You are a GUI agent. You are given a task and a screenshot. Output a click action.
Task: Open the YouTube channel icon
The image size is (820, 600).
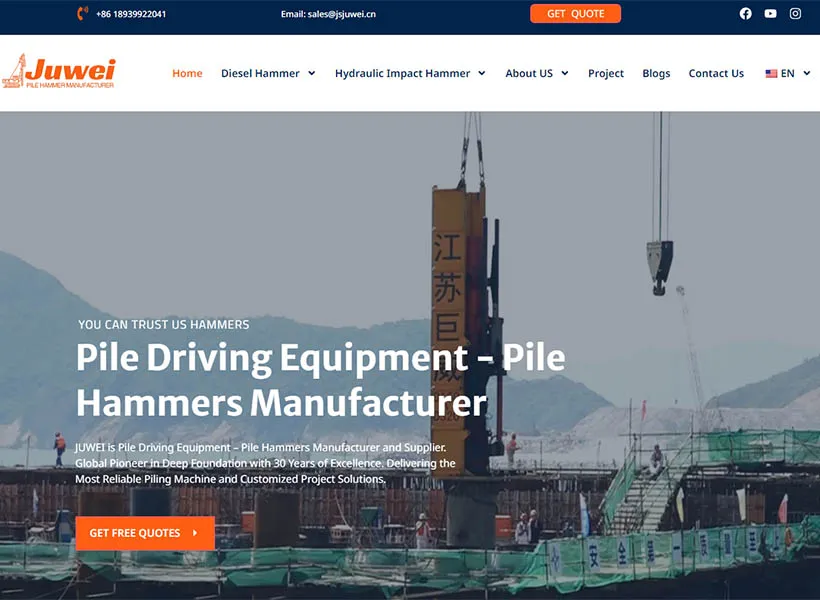click(x=770, y=14)
